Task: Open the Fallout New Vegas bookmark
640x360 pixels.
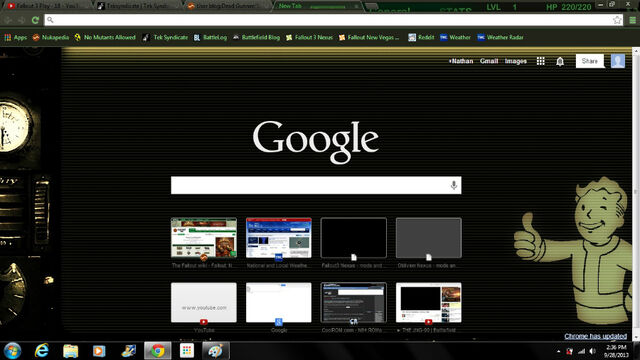Action: (369, 38)
